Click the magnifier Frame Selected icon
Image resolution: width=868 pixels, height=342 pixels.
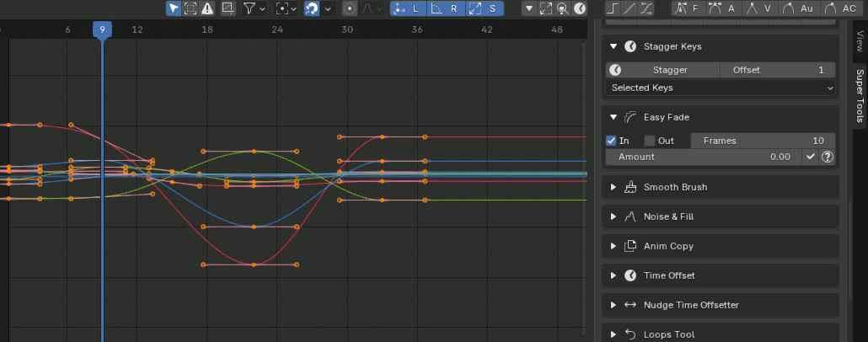562,8
